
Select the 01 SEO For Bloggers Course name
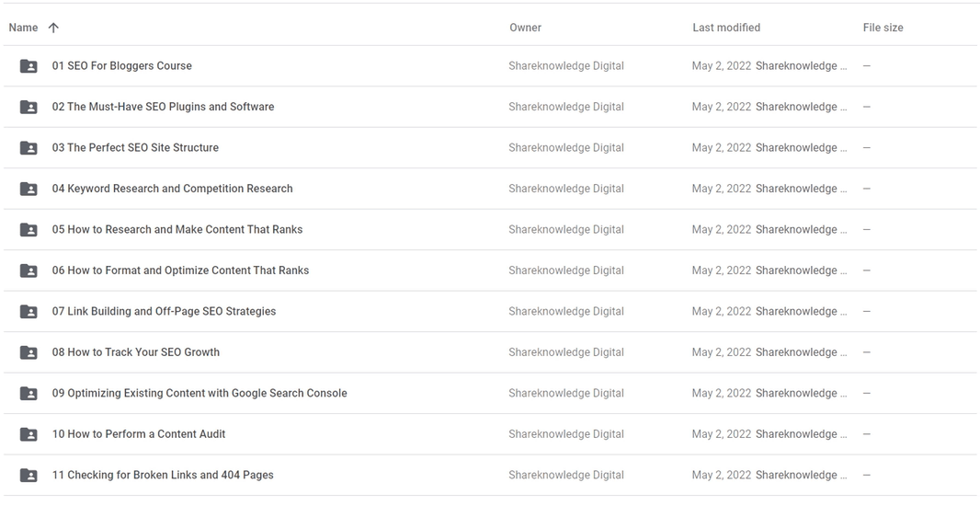coord(121,66)
